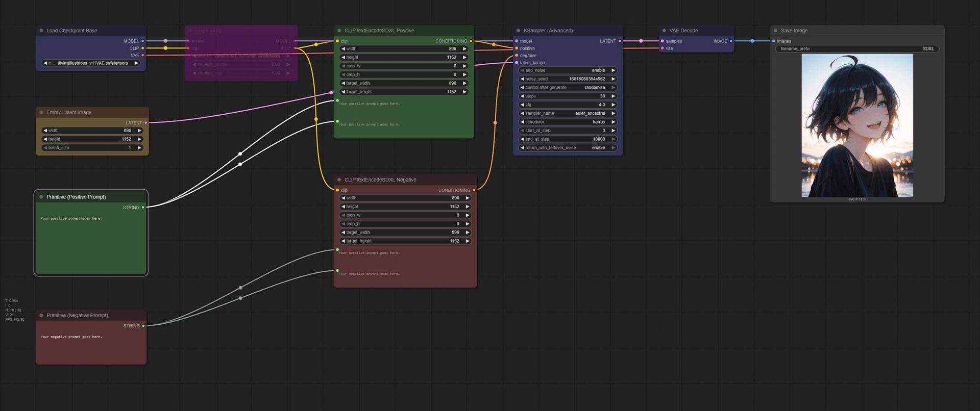Viewport: 980px width, 411px height.
Task: Collapse the VAE Decode node dot
Action: tap(664, 31)
